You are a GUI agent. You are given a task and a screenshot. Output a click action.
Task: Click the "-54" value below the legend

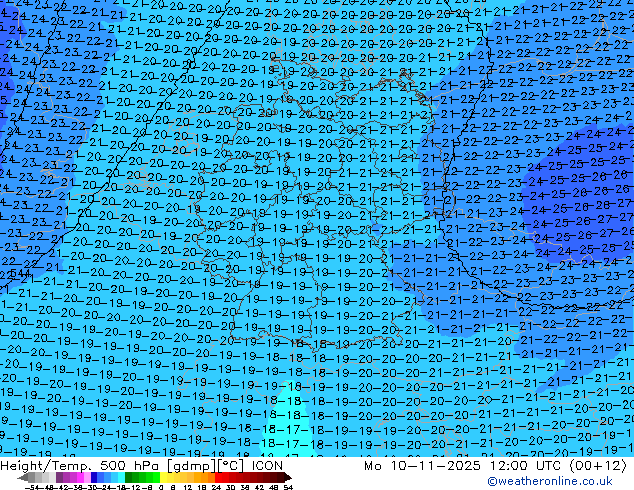32,487
